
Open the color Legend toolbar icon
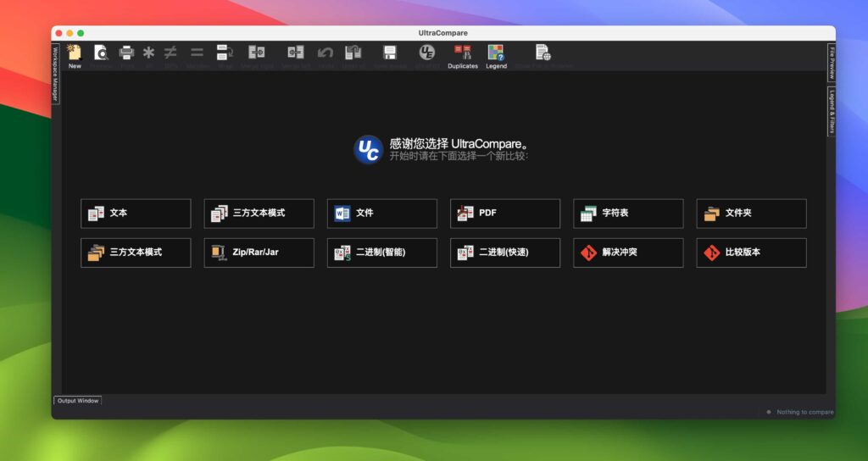coord(496,56)
